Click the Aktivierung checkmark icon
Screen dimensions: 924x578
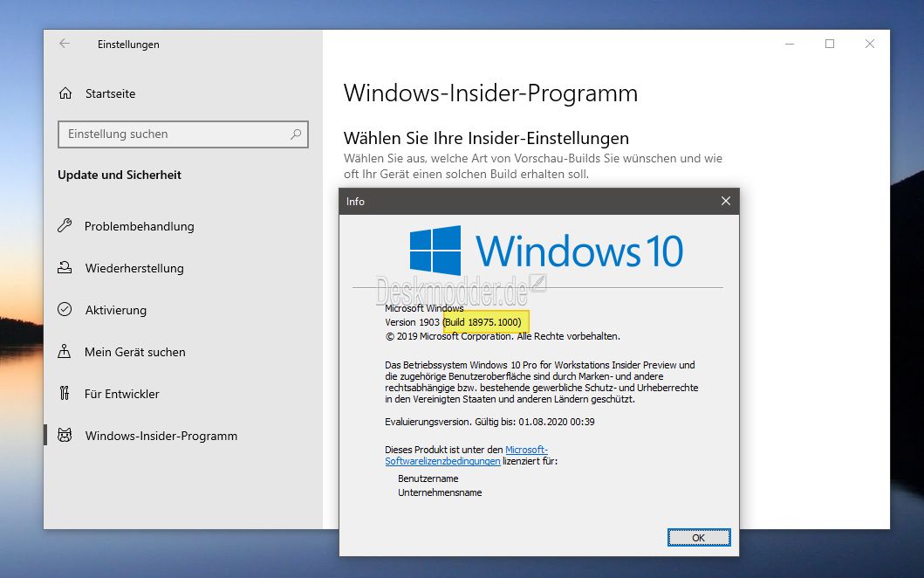tap(65, 310)
